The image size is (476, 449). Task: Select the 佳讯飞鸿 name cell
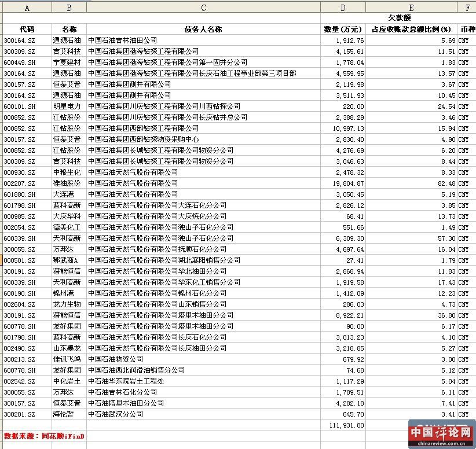pos(69,359)
